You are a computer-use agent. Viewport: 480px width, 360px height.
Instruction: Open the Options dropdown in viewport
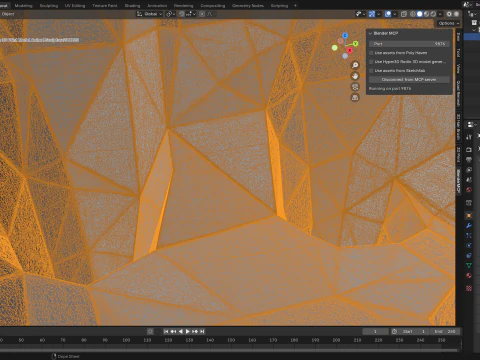pos(448,23)
